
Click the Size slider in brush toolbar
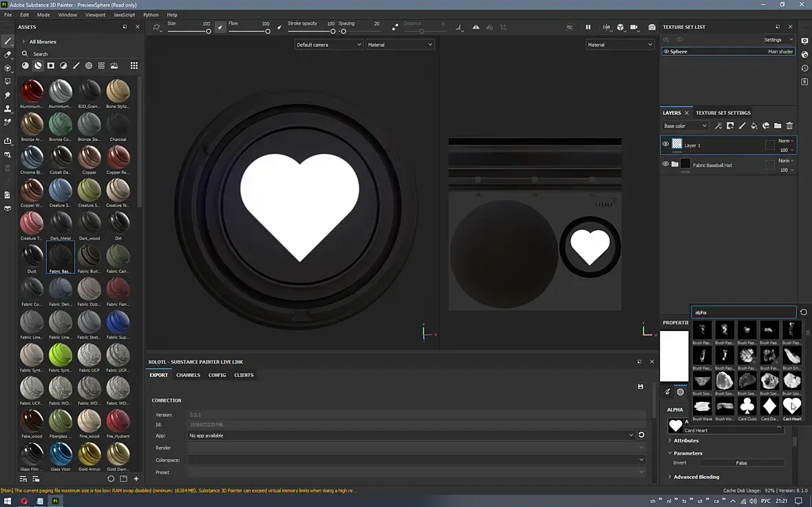click(188, 31)
